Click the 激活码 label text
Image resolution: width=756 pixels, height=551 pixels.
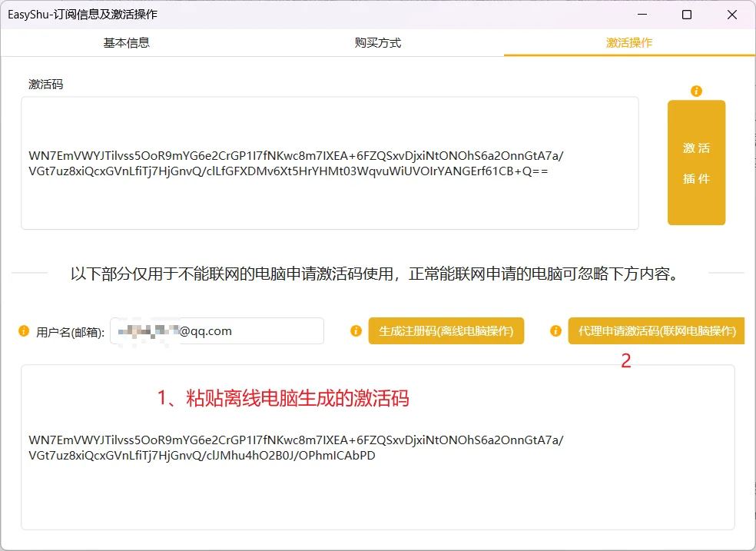tap(46, 85)
